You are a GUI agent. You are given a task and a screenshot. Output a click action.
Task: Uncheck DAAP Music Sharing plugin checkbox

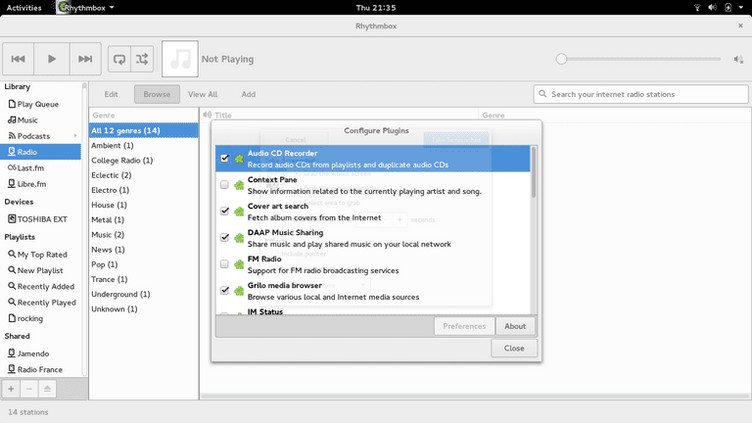tap(224, 237)
